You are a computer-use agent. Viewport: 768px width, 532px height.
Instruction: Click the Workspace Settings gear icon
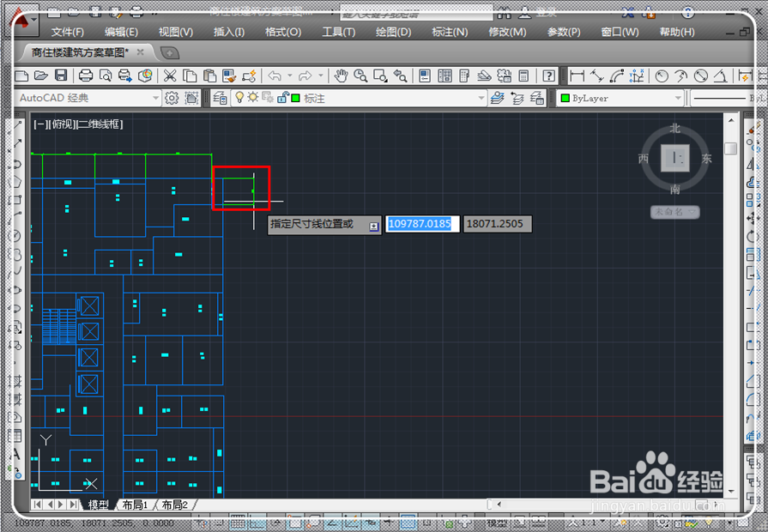[172, 98]
